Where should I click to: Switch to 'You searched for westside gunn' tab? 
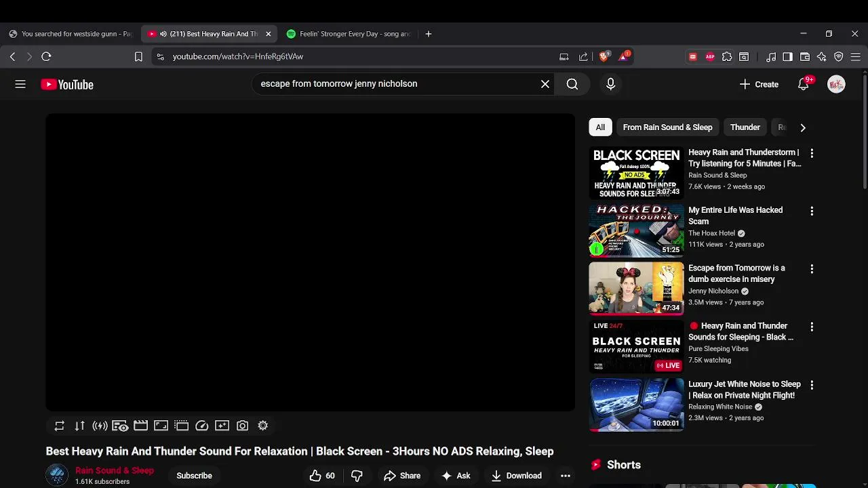(71, 34)
